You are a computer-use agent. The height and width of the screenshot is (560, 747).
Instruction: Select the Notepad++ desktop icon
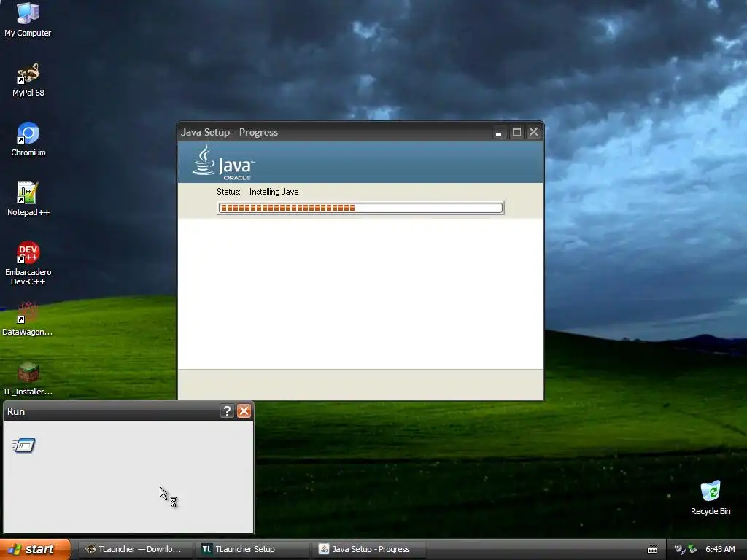pos(28,199)
